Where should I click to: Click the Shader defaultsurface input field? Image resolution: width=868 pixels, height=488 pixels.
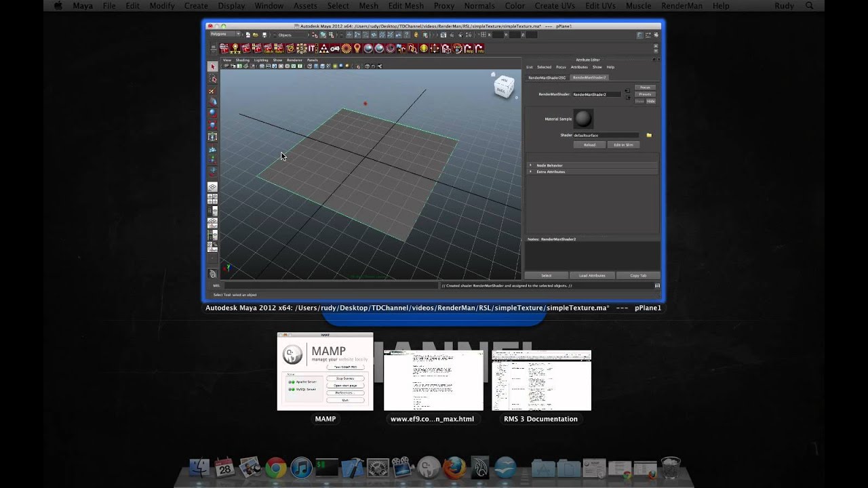click(606, 135)
